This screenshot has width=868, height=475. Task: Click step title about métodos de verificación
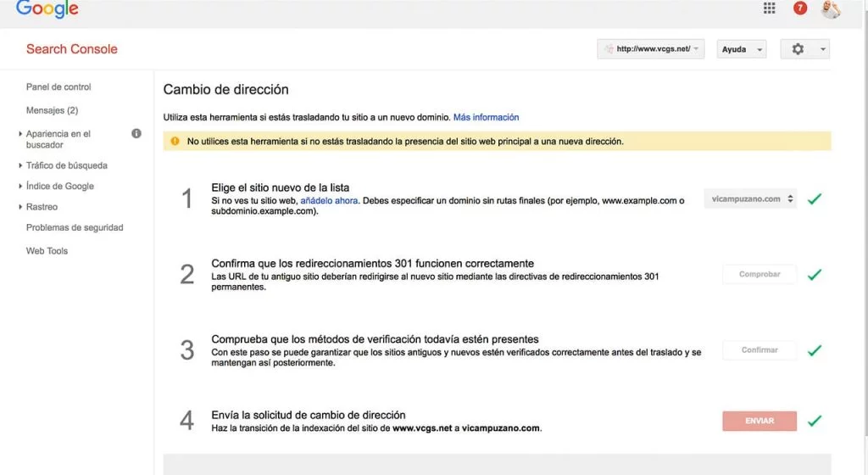pyautogui.click(x=375, y=339)
